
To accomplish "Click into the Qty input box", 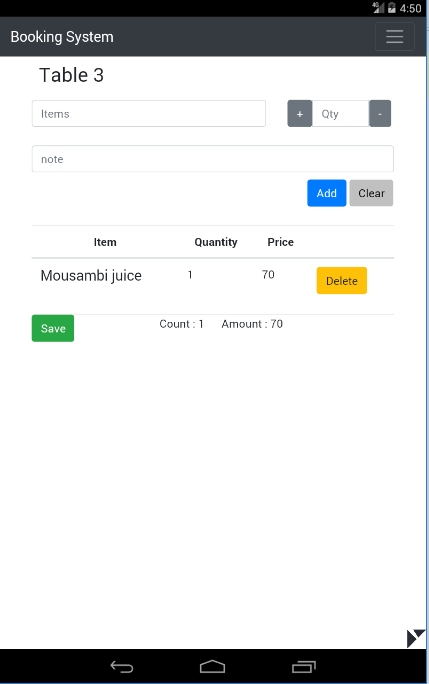I will (x=340, y=113).
